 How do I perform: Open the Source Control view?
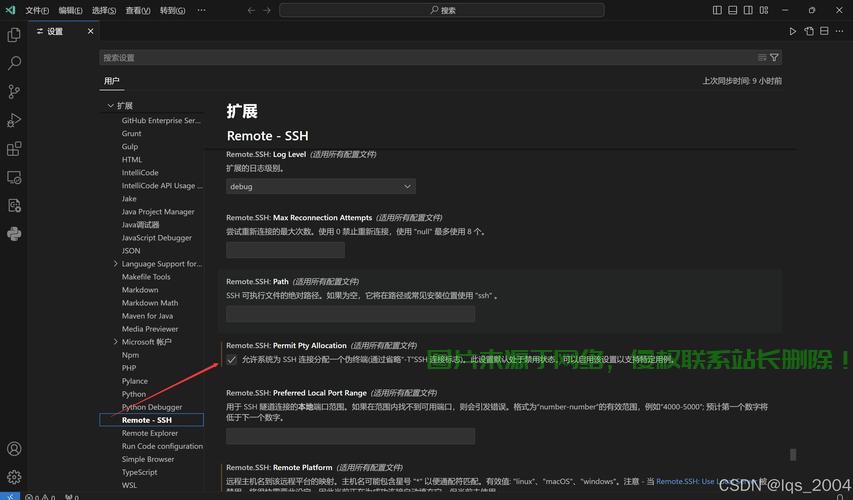click(14, 91)
